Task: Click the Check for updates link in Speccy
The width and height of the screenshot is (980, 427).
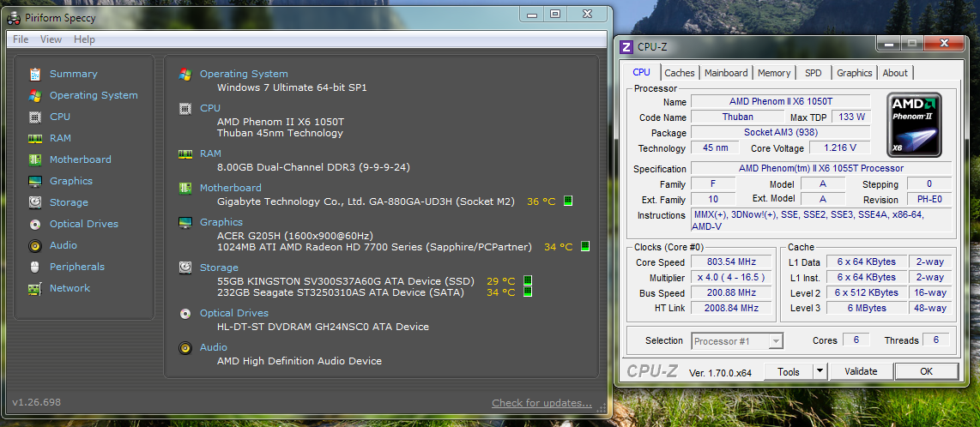Action: (541, 403)
